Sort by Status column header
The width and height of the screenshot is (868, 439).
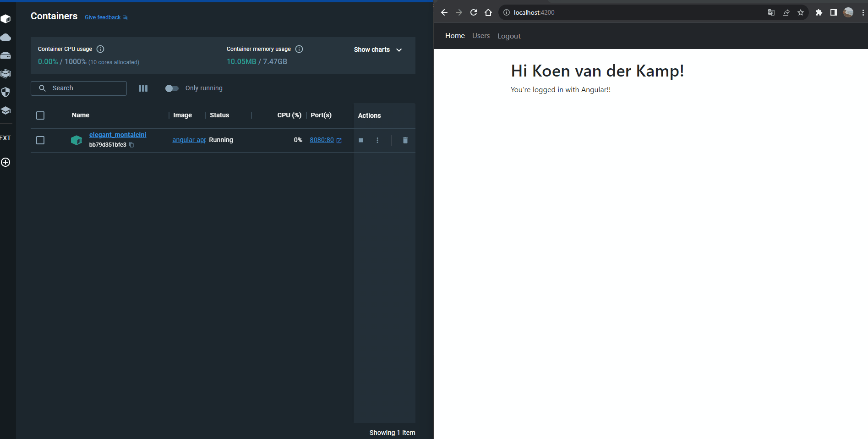point(219,115)
